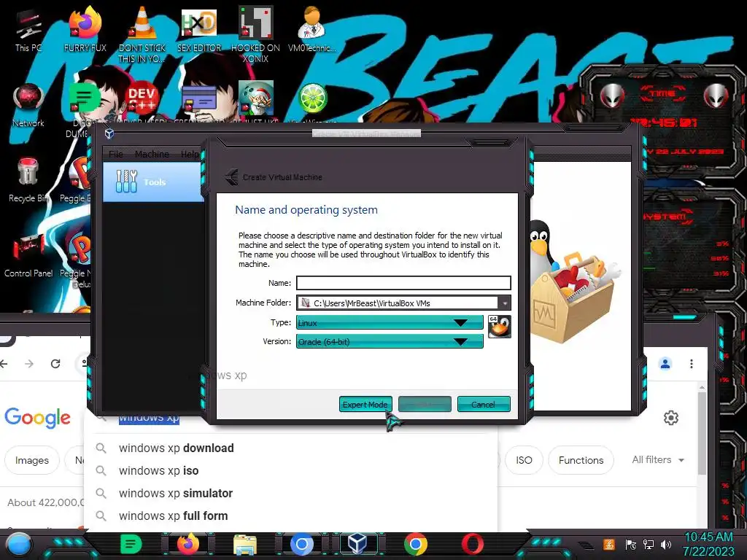Open the lime icon desktop shortcut
Screen dimensions: 747x560
312,98
